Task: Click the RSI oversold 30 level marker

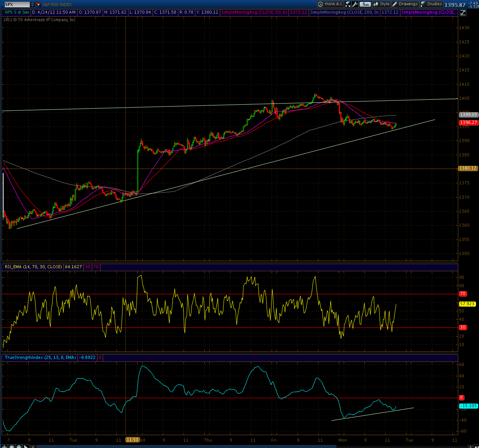Action: pyautogui.click(x=462, y=328)
